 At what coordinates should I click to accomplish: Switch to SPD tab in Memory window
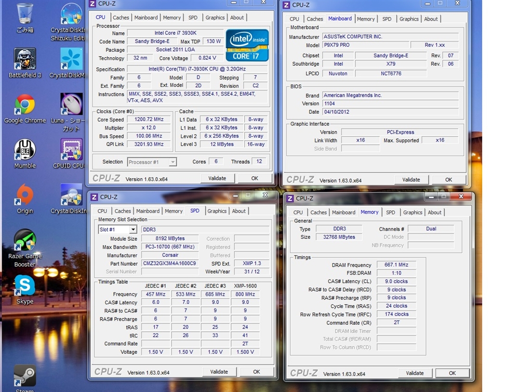pos(390,212)
